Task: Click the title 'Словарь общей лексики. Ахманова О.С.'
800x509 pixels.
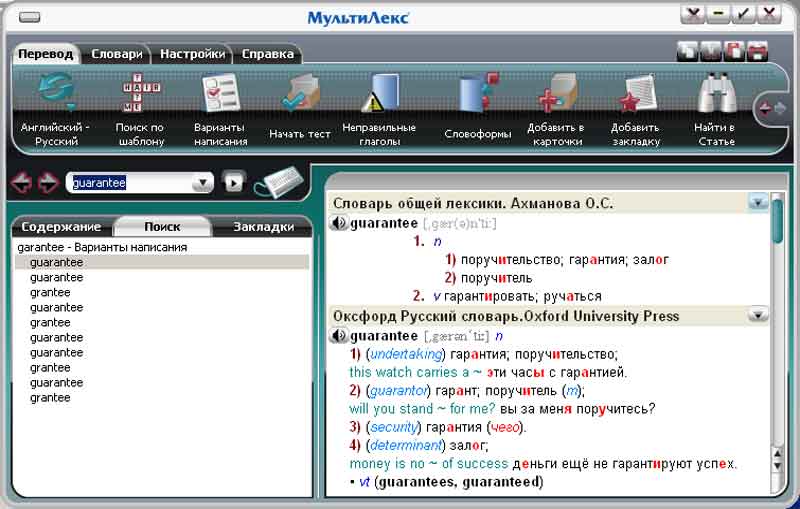Action: point(473,203)
